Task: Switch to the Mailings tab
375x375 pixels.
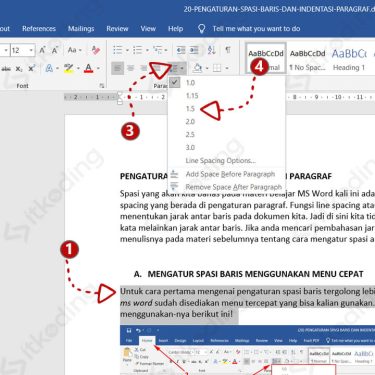Action: click(x=81, y=29)
